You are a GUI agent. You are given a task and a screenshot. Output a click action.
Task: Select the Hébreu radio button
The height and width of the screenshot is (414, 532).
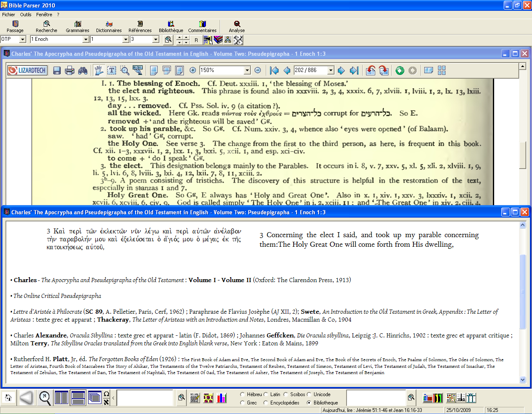[x=242, y=394]
